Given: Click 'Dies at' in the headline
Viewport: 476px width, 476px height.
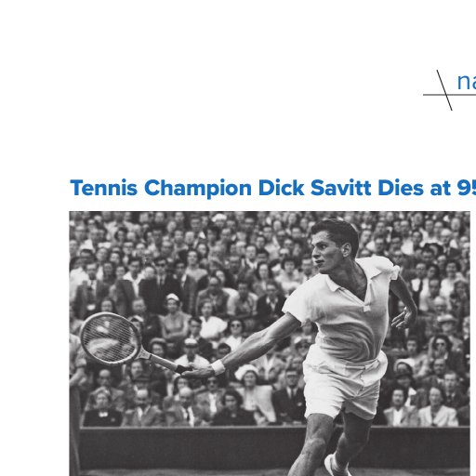Looking at the screenshot, I should pos(414,188).
